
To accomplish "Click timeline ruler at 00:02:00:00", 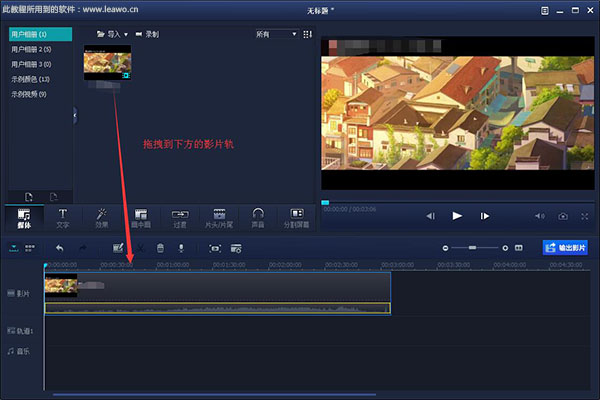I will pos(285,265).
